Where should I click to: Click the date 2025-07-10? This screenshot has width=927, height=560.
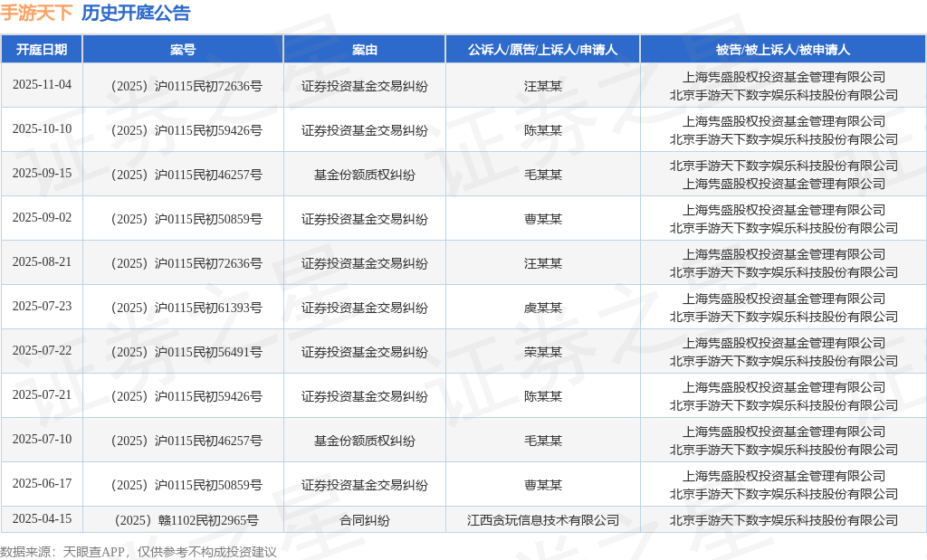pyautogui.click(x=42, y=439)
